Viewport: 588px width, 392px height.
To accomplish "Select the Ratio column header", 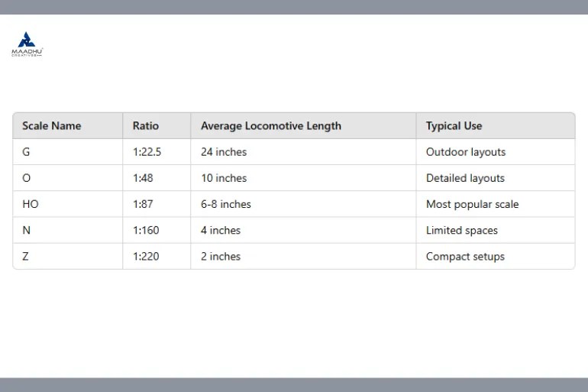I will (x=157, y=125).
